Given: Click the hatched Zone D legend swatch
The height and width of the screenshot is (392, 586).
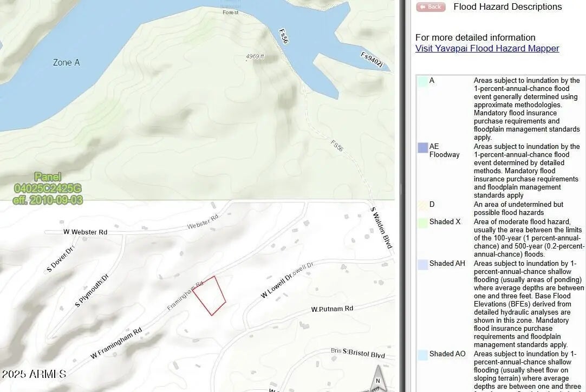Looking at the screenshot, I should (x=422, y=205).
